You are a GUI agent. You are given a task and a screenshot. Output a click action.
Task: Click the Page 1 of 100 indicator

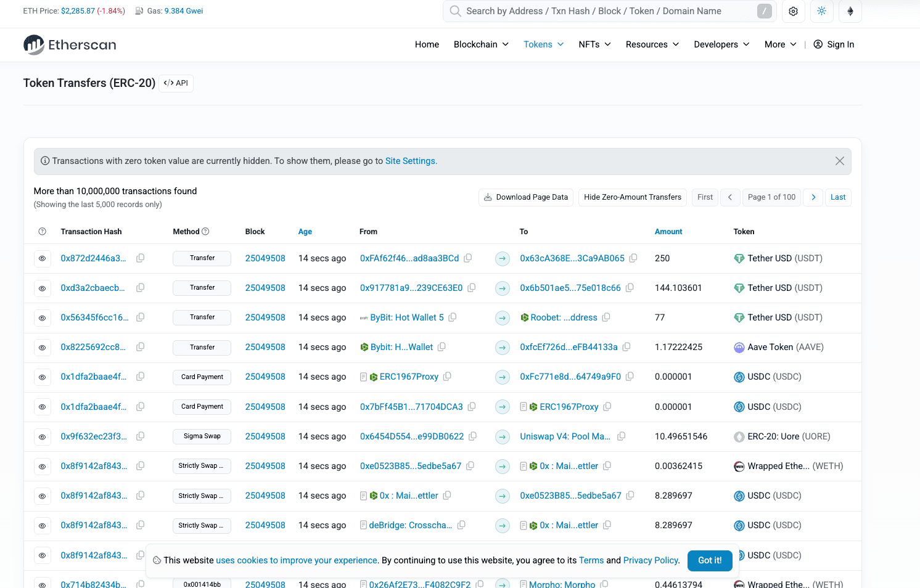pos(771,197)
